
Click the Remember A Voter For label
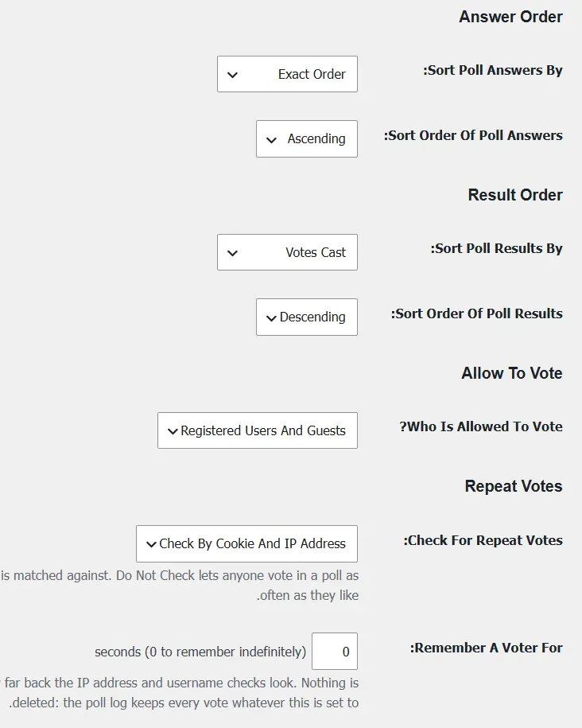[486, 648]
